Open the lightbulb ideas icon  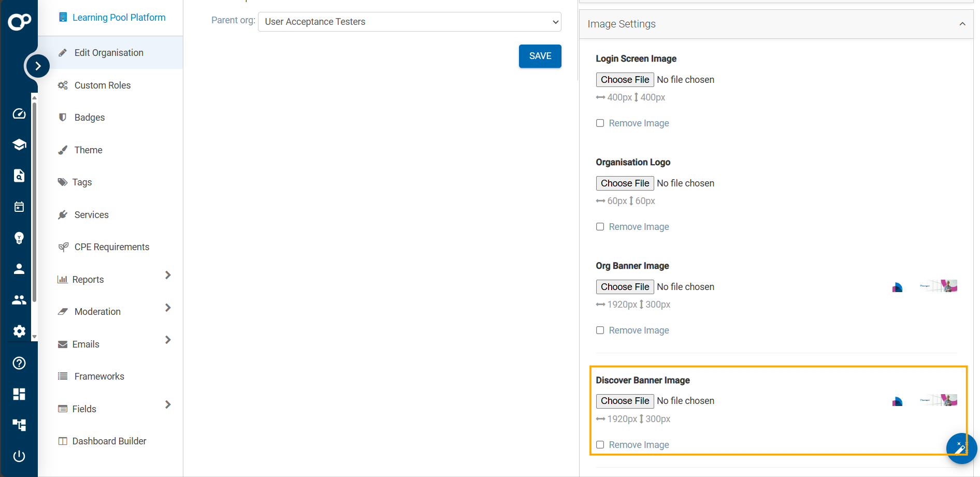pos(19,238)
